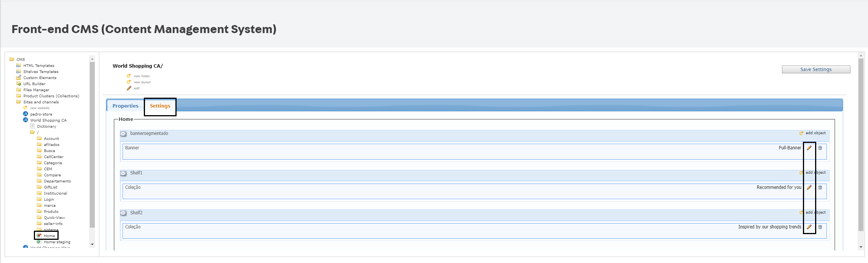
Task: Select the checked Home layout in tree
Action: pyautogui.click(x=49, y=236)
